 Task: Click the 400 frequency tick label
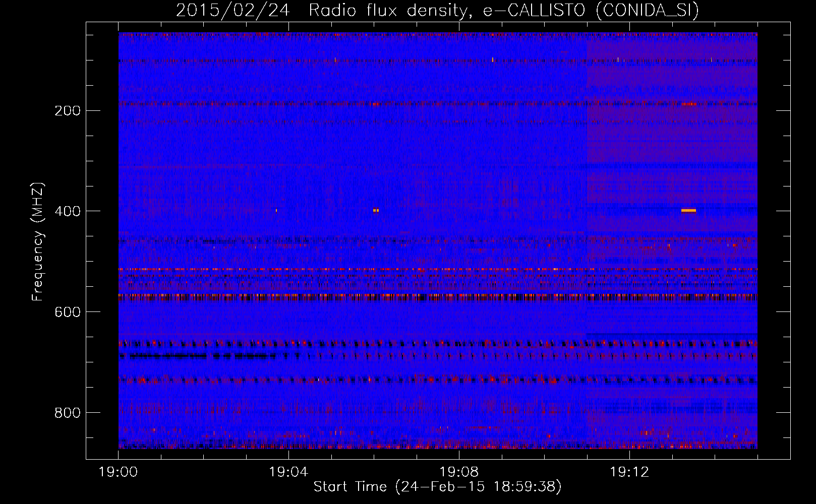[x=68, y=211]
